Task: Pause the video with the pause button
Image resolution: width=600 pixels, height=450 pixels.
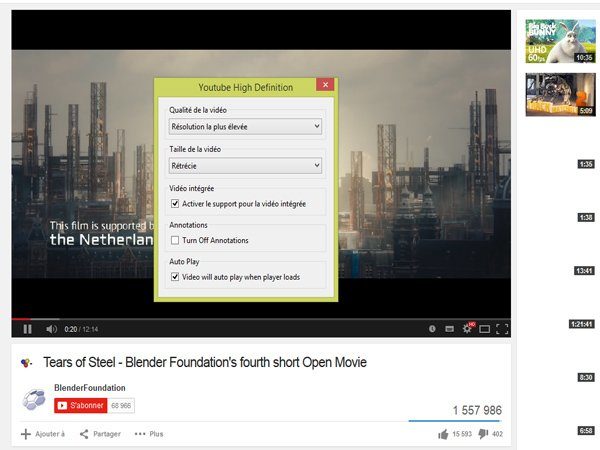Action: 27,329
